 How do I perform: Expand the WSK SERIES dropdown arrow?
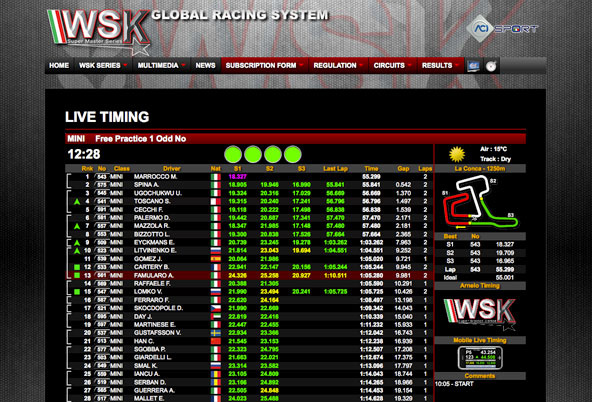pyautogui.click(x=125, y=65)
